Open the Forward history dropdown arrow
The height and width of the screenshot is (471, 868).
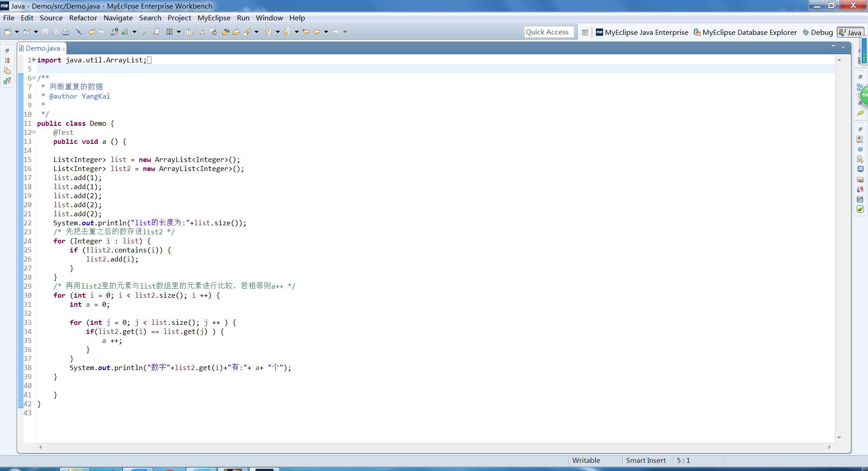point(345,32)
